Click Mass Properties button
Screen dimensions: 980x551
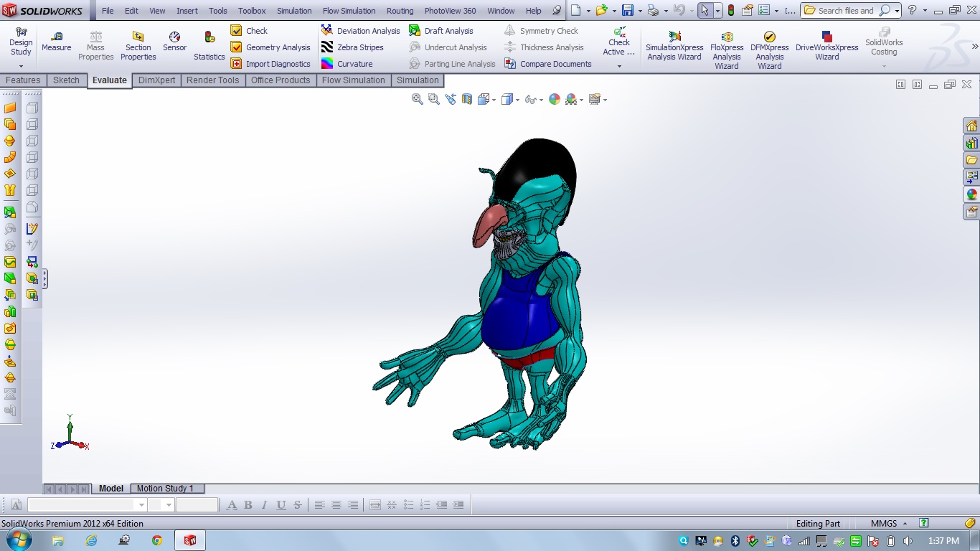coord(96,46)
